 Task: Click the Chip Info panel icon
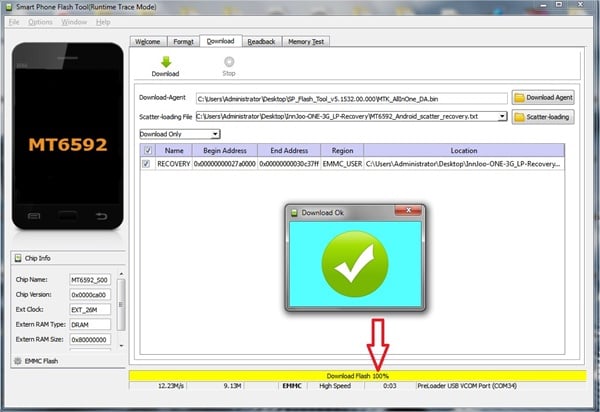click(18, 258)
